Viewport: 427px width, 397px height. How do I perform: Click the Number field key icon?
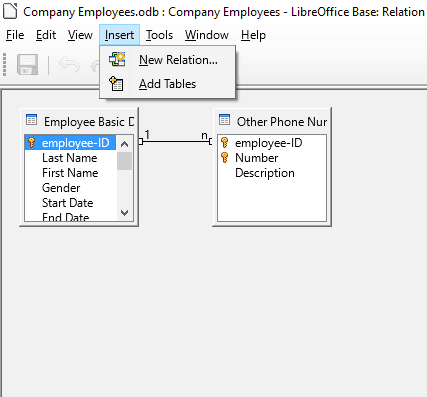(x=225, y=157)
